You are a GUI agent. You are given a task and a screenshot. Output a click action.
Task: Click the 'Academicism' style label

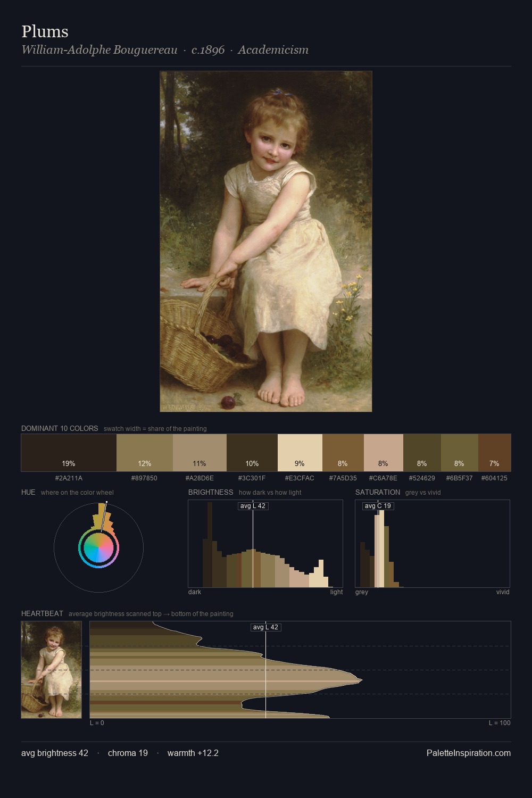point(273,50)
